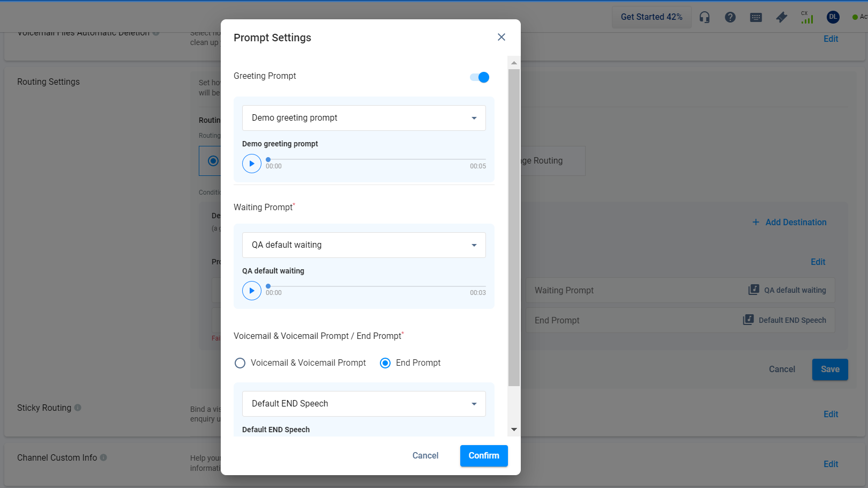This screenshot has height=488, width=868.
Task: Confirm the prompt settings
Action: pos(484,456)
